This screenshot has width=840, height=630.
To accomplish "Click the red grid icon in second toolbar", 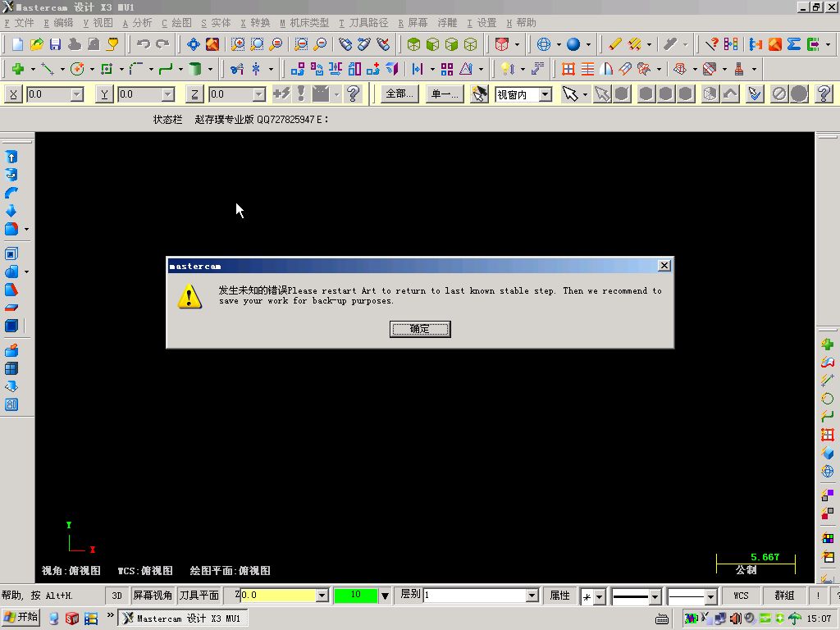I will (x=568, y=69).
